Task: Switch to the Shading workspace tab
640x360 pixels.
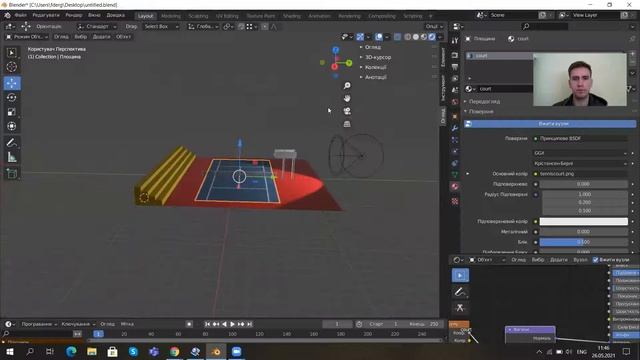Action: [291, 16]
